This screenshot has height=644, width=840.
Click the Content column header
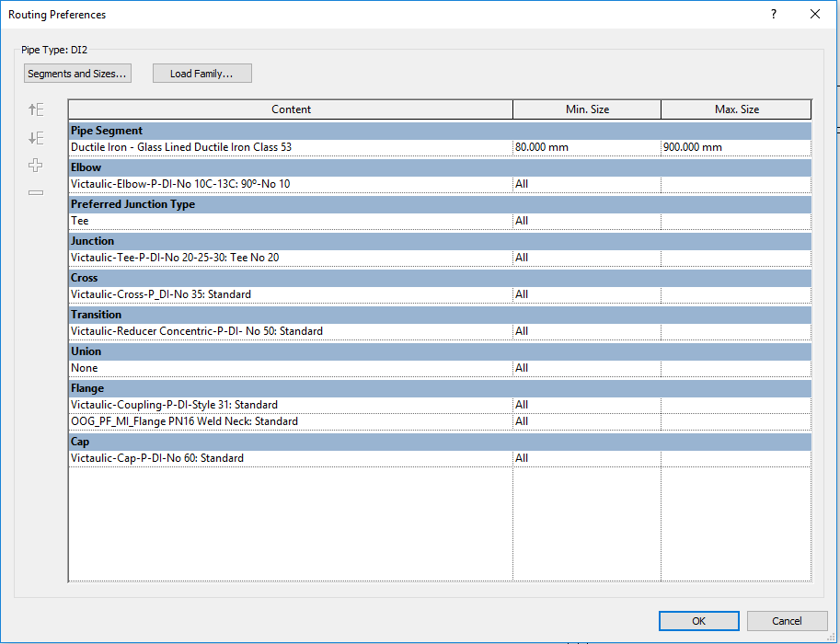[x=291, y=109]
